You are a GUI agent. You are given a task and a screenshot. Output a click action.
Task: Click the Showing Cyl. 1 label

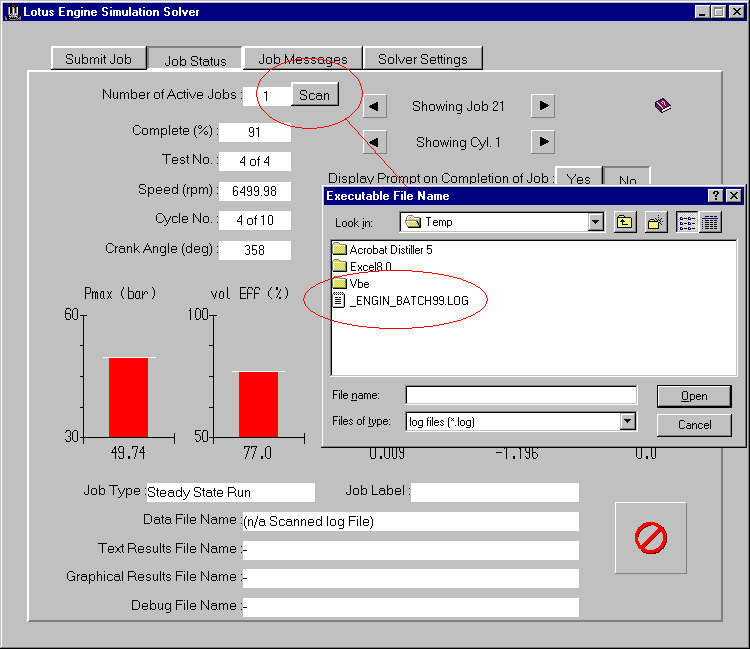[x=458, y=142]
